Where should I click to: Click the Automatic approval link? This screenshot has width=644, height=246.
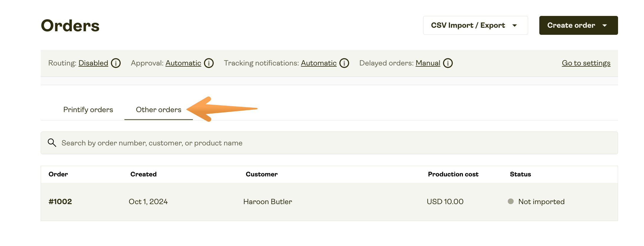pyautogui.click(x=183, y=63)
